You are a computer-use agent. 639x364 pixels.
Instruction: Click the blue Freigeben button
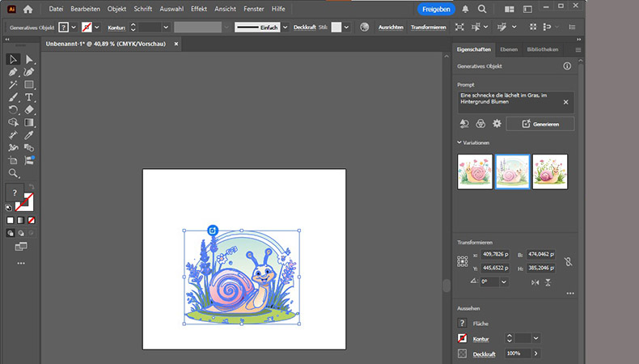click(x=436, y=9)
